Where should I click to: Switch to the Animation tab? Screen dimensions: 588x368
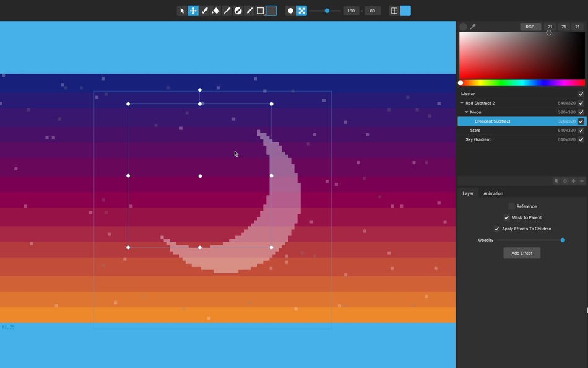[x=493, y=193]
